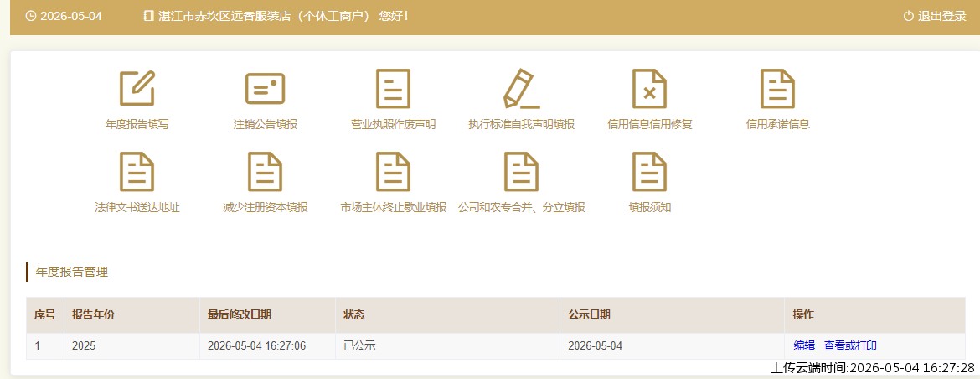Select the 公示日期 cell showing 2026-05-04
The height and width of the screenshot is (379, 980).
point(672,345)
